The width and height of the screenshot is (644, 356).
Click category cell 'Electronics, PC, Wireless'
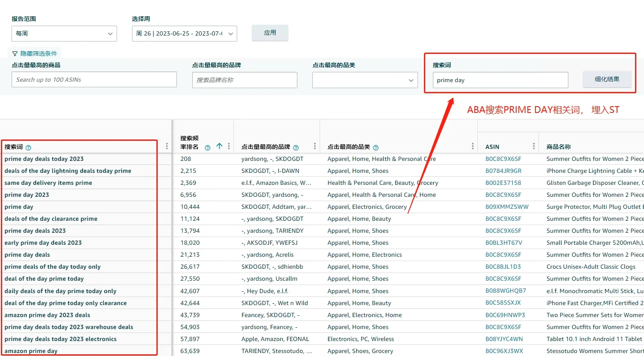point(361,339)
